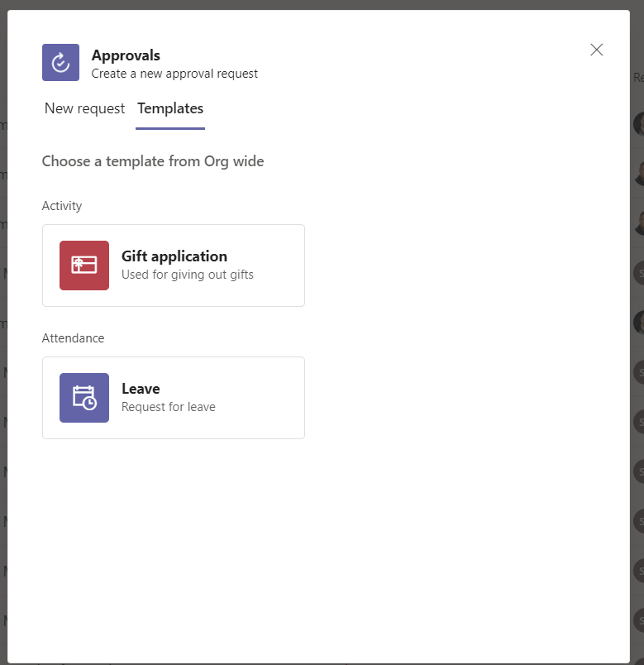Click the 'Request for leave' description text
Image resolution: width=644 pixels, height=665 pixels.
tap(169, 407)
